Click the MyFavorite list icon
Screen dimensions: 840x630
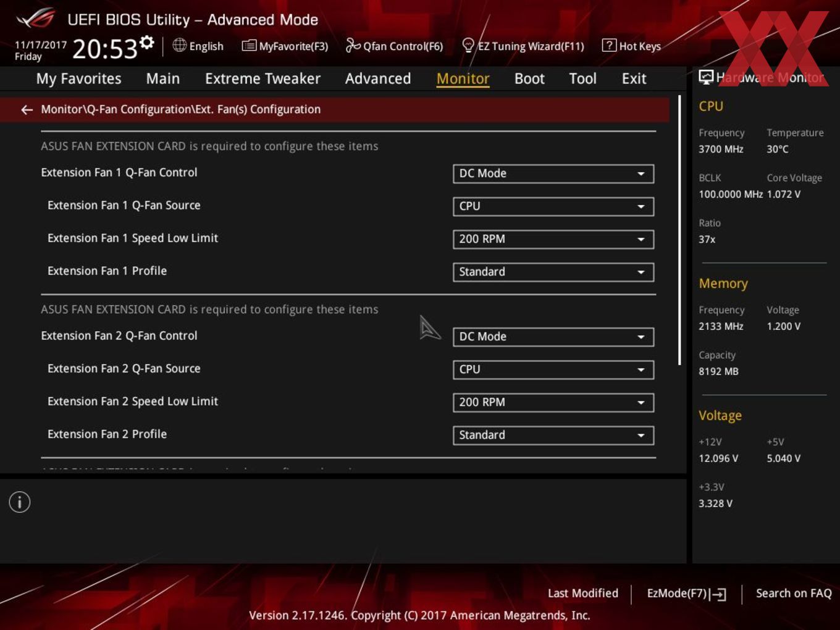pos(249,46)
